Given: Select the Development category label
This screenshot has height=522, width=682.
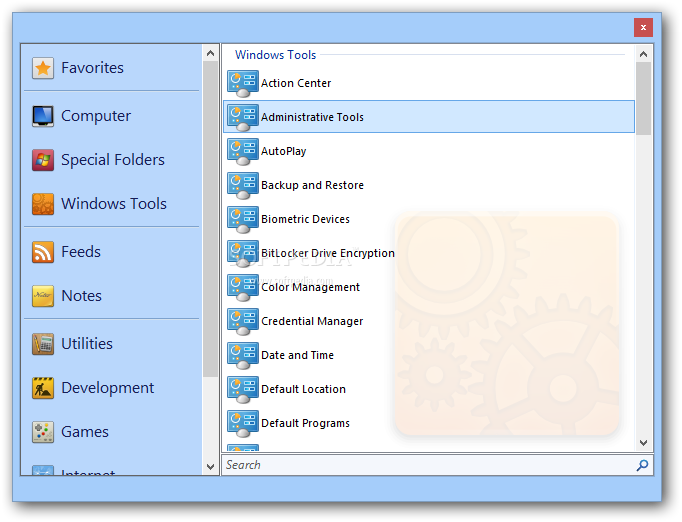Looking at the screenshot, I should pyautogui.click(x=107, y=388).
